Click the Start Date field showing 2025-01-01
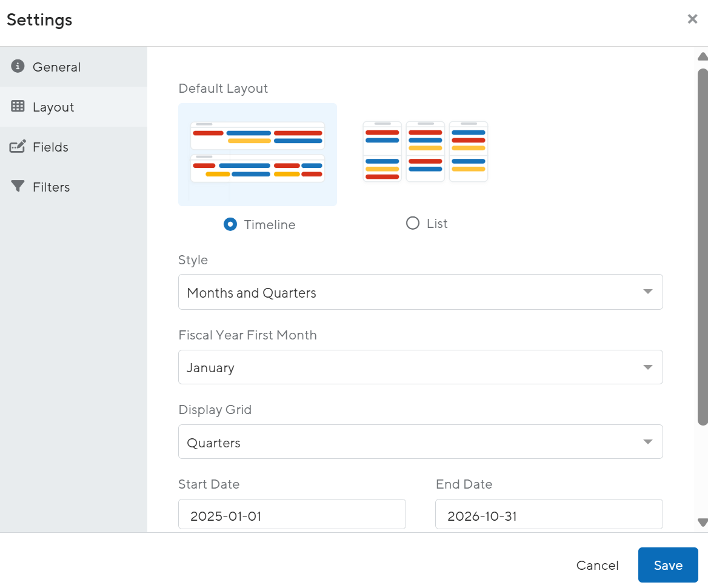The width and height of the screenshot is (708, 588). (292, 514)
